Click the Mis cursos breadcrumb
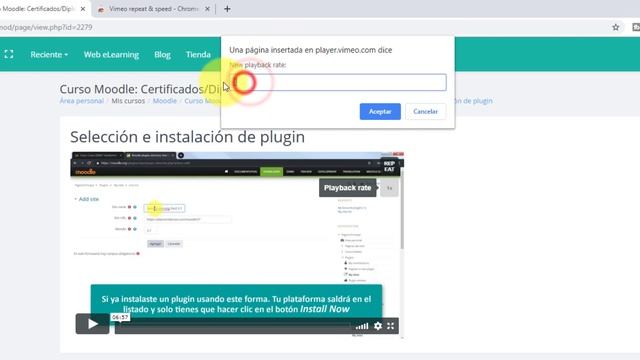The height and width of the screenshot is (360, 640). coord(128,101)
